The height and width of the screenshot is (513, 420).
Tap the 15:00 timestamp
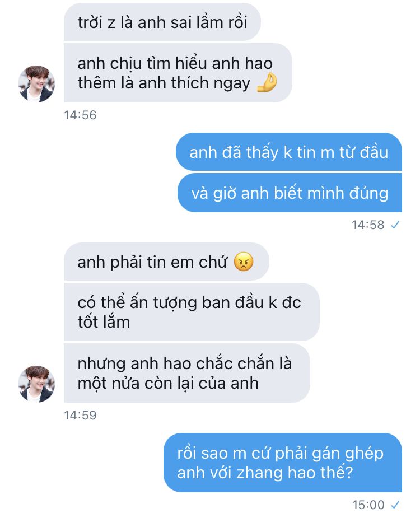(x=368, y=505)
